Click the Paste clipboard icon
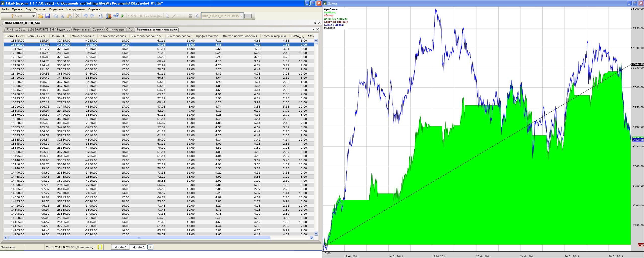 (69, 16)
